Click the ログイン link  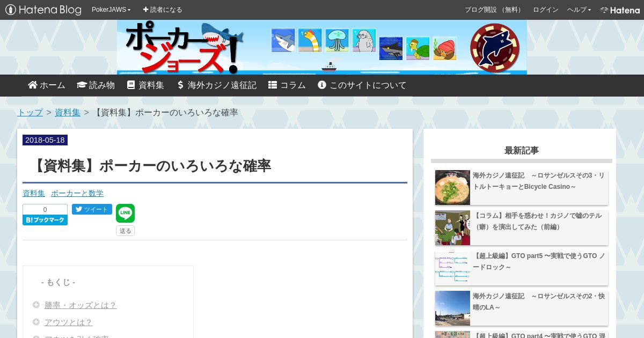[x=546, y=10]
